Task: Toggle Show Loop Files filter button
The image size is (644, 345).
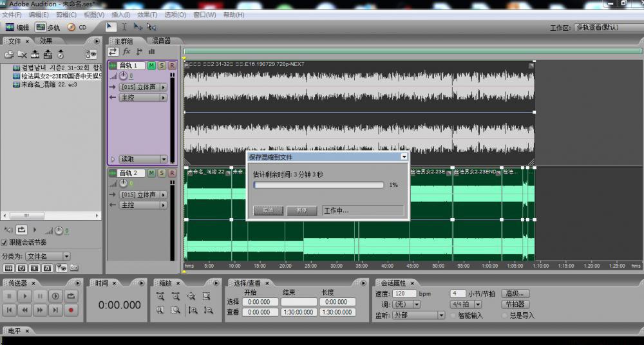Action: (x=22, y=268)
